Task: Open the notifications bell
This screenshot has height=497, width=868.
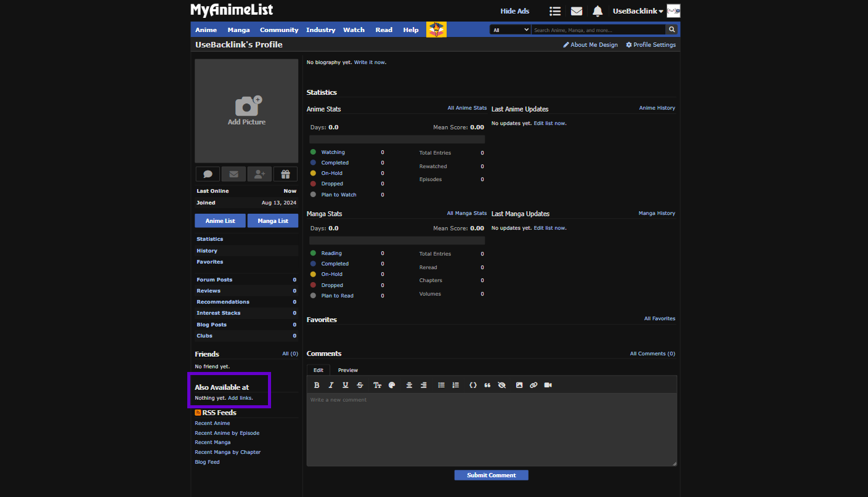Action: pyautogui.click(x=597, y=10)
